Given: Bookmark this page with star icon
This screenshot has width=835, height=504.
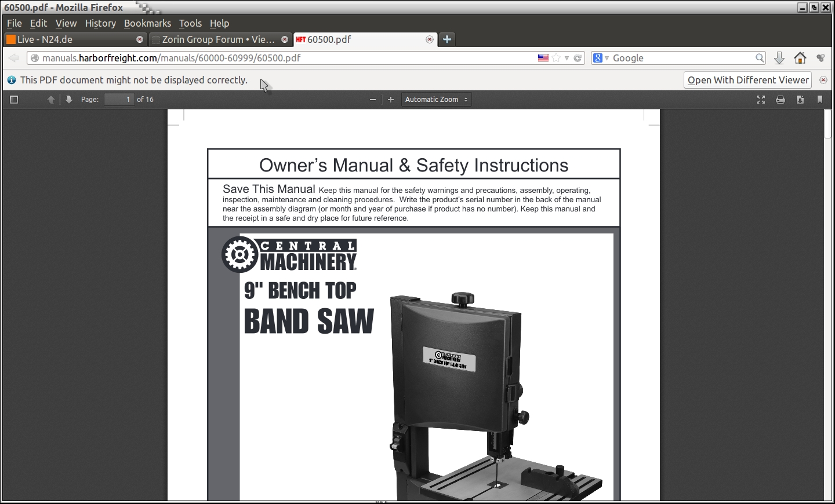Looking at the screenshot, I should (x=557, y=58).
